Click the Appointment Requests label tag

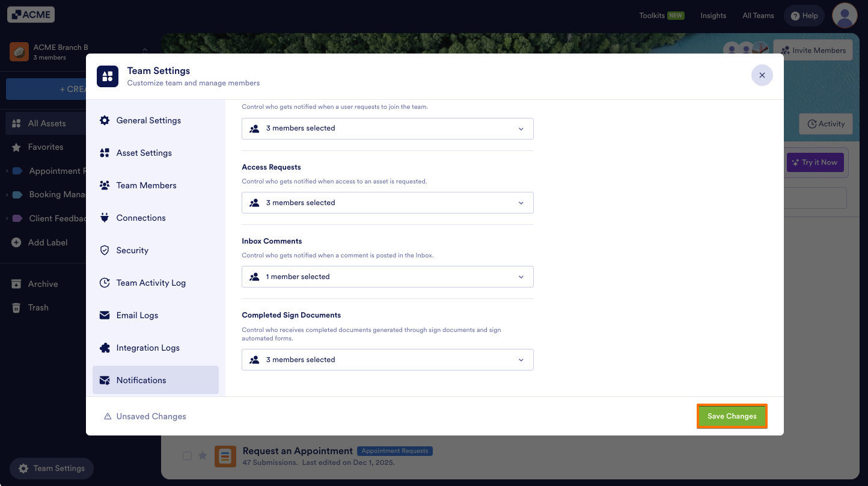[x=395, y=451]
